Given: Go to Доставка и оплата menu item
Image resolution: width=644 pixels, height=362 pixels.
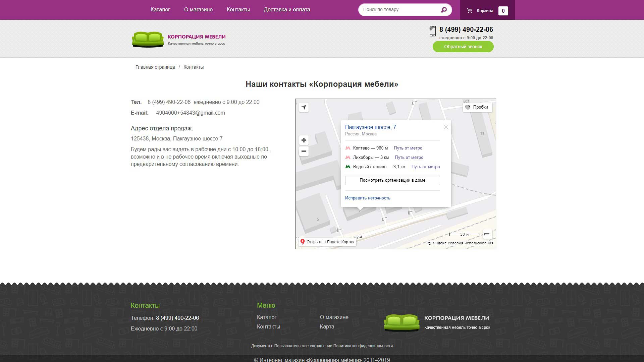Looking at the screenshot, I should 287,10.
